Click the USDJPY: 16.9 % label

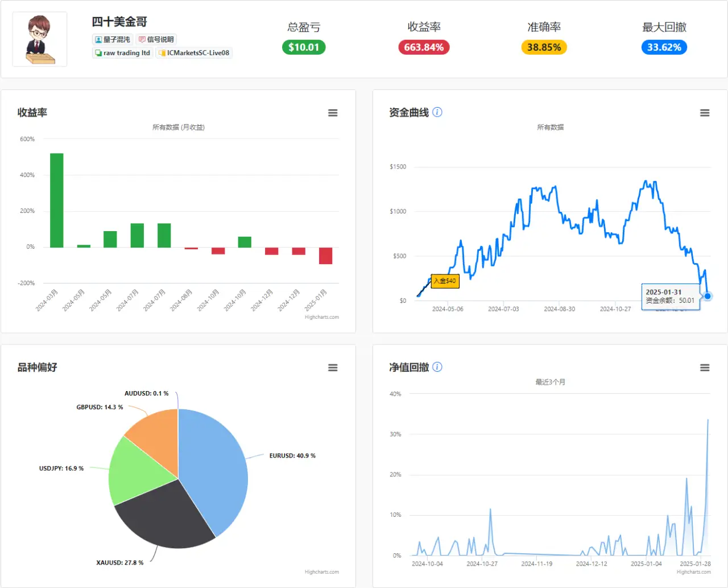pos(61,468)
